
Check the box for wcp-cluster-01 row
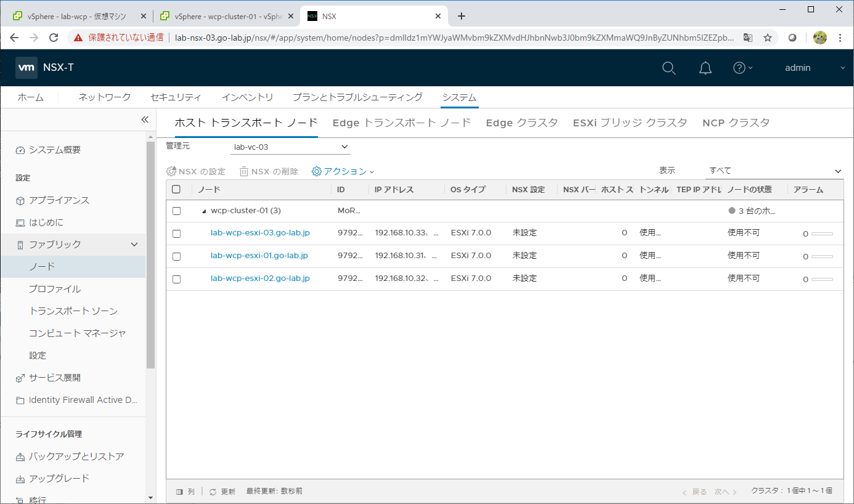click(176, 211)
